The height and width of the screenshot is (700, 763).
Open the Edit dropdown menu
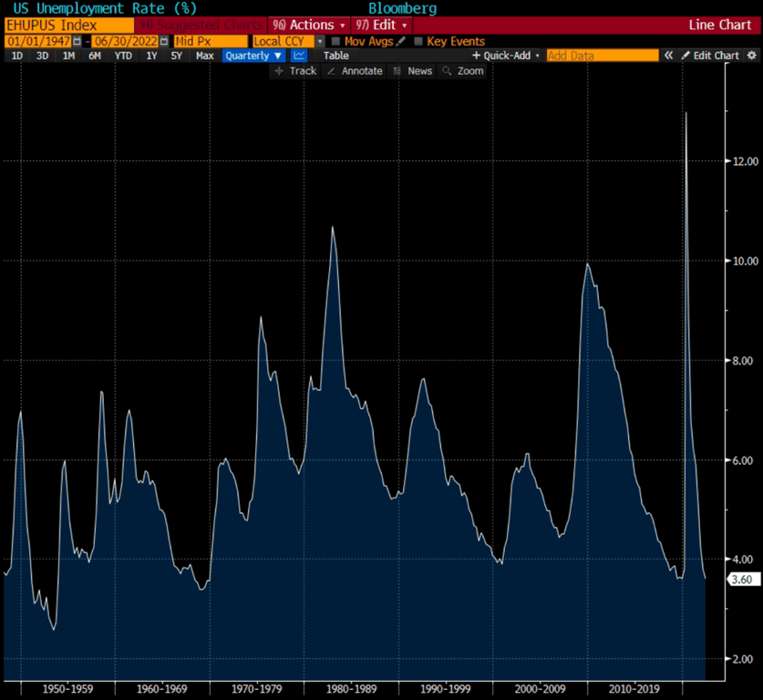[x=381, y=25]
